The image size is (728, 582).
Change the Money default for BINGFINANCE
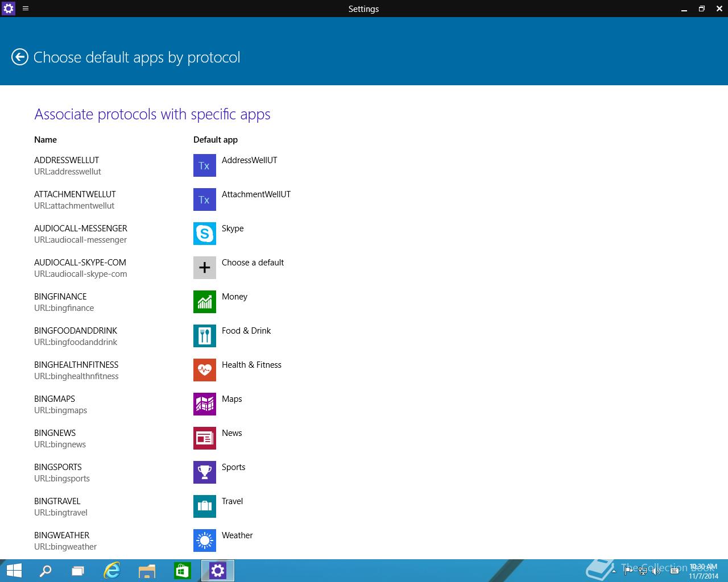coord(234,297)
